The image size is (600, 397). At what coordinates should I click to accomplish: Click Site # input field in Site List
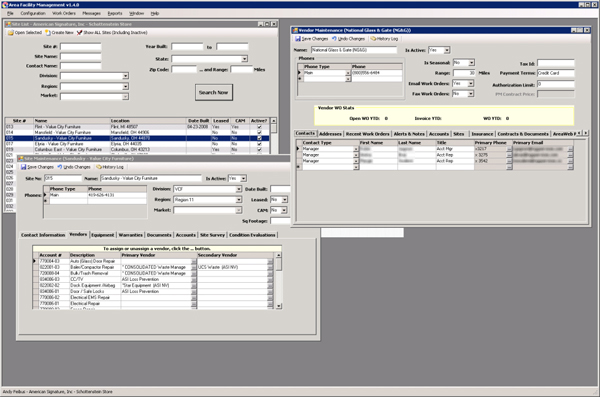(81, 47)
